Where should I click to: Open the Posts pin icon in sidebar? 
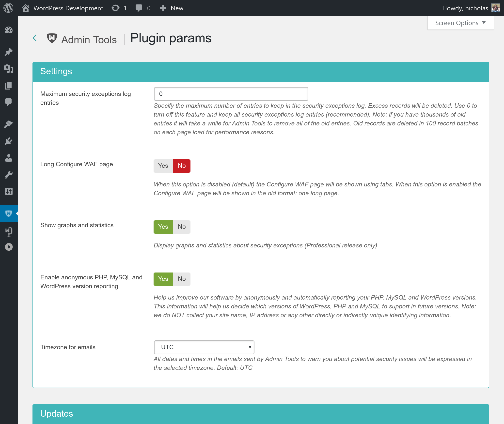pos(9,52)
